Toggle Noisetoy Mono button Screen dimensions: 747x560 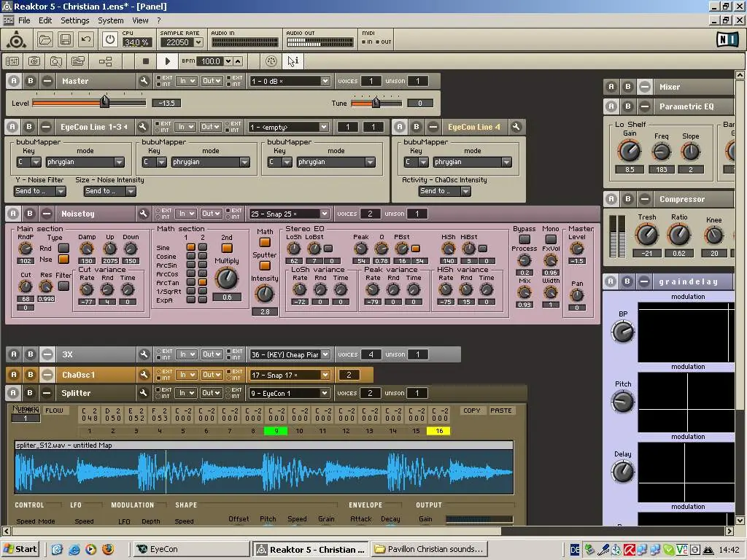click(551, 239)
